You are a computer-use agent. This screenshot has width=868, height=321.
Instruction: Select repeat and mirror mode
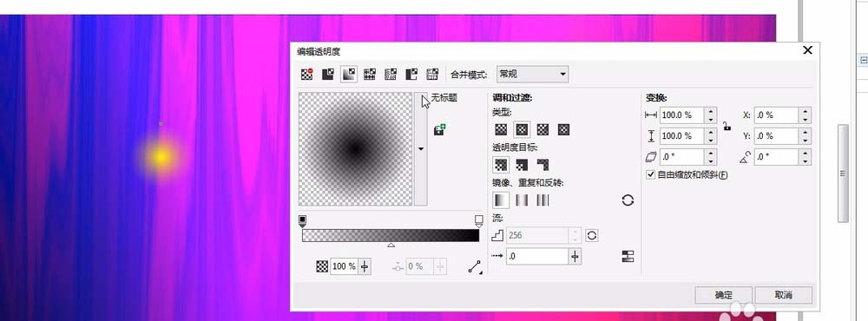pos(522,200)
